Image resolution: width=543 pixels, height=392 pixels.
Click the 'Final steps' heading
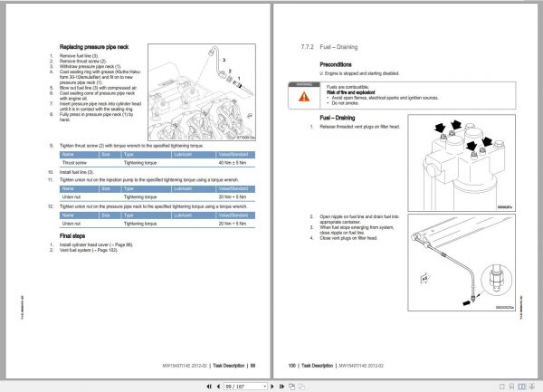pyautogui.click(x=72, y=235)
